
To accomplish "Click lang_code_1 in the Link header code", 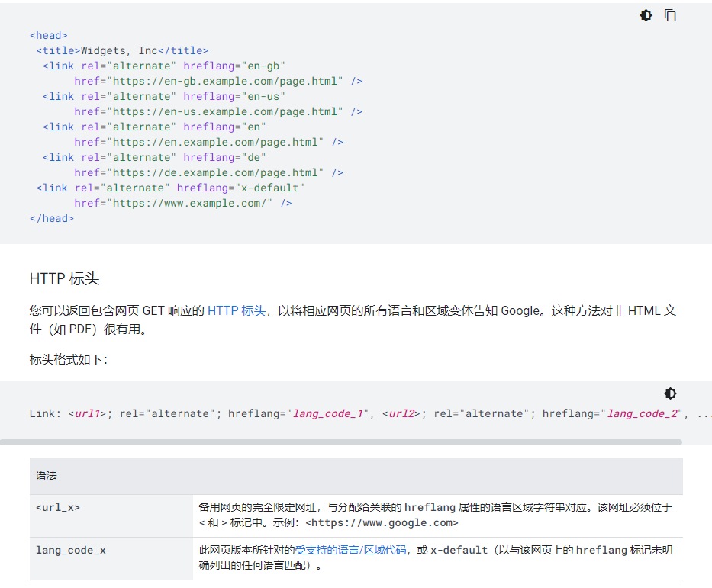I will click(327, 414).
